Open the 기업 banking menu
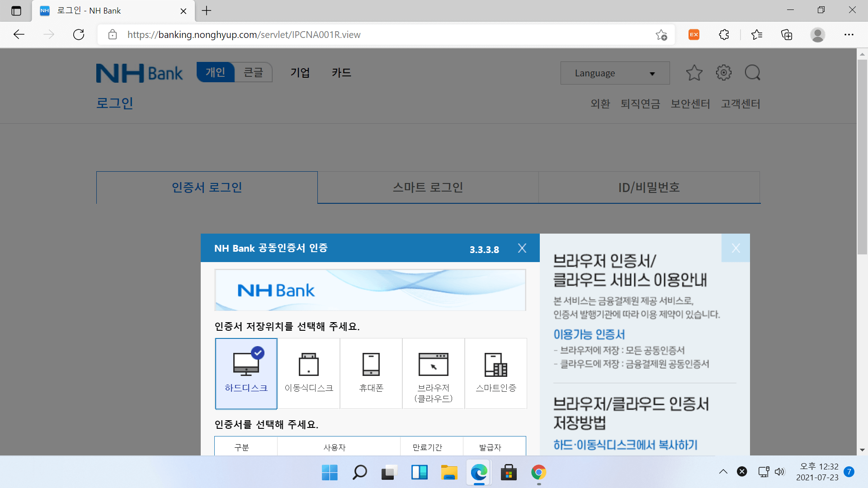 pyautogui.click(x=300, y=73)
